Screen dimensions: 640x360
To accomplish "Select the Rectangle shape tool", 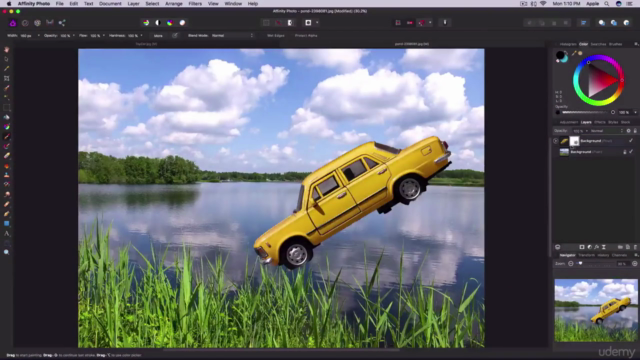I will coord(7,224).
